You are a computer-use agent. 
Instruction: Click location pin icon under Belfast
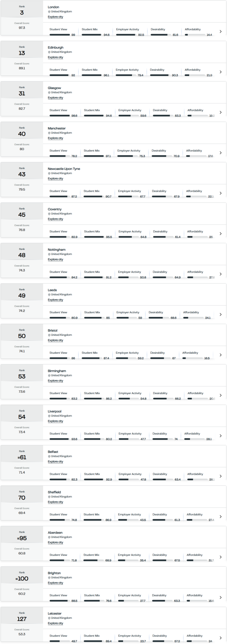(49, 456)
